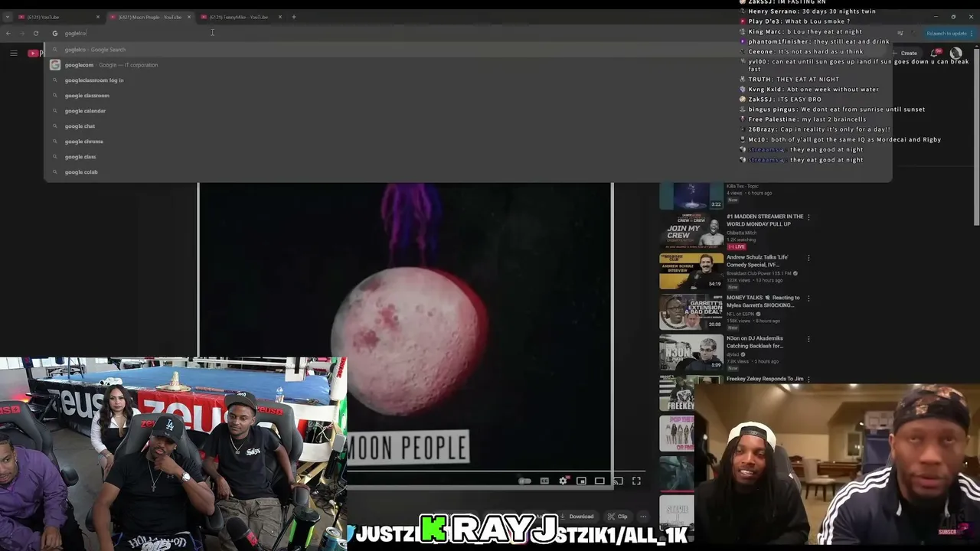The height and width of the screenshot is (551, 980).
Task: Open 'MONEY TALKS' Myles Garrett video title
Action: point(763,302)
